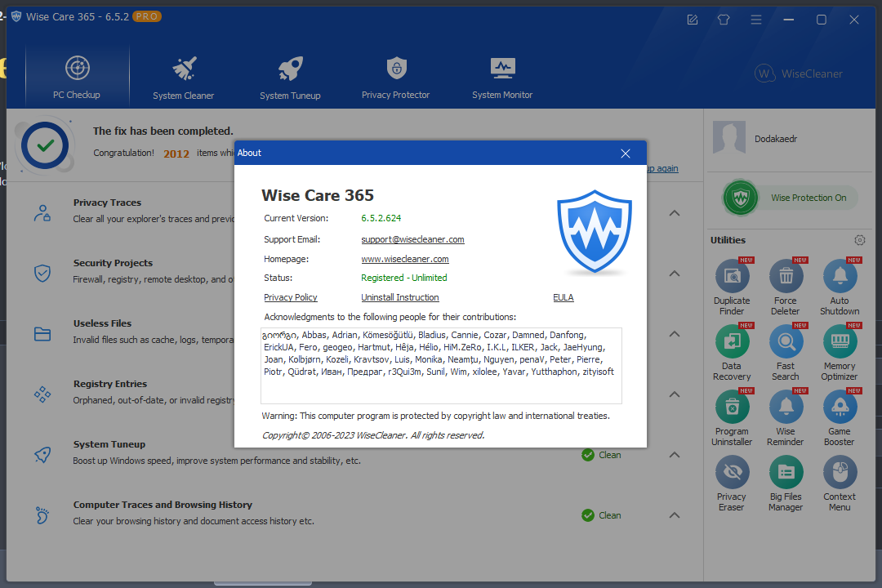
Task: Collapse the Security Projects section
Action: [675, 274]
